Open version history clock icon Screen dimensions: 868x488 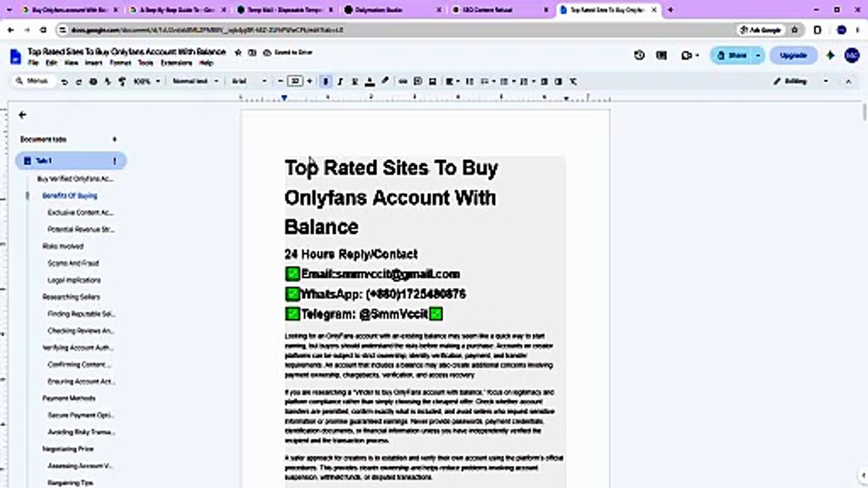(x=639, y=56)
